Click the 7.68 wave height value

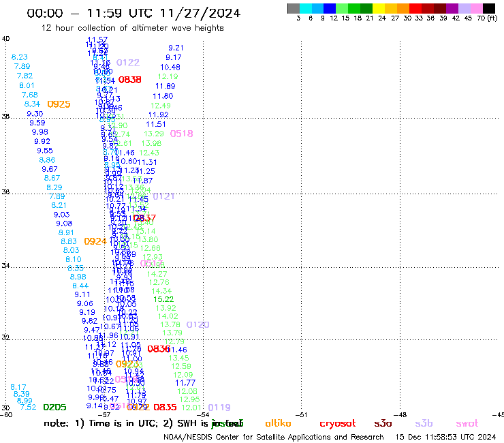pos(29,95)
